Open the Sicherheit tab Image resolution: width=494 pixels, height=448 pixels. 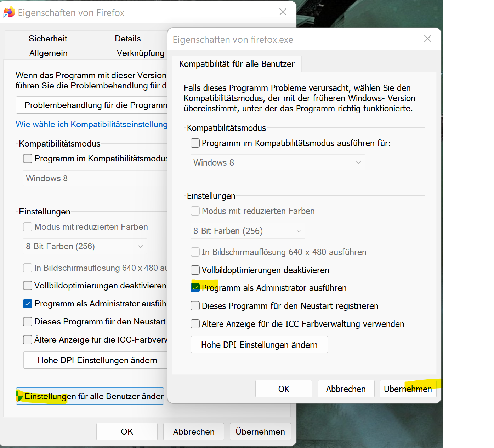[x=48, y=38]
